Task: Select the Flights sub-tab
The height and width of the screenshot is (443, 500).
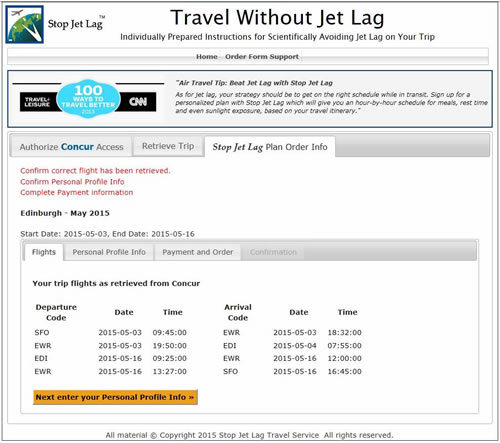Action: pos(44,252)
